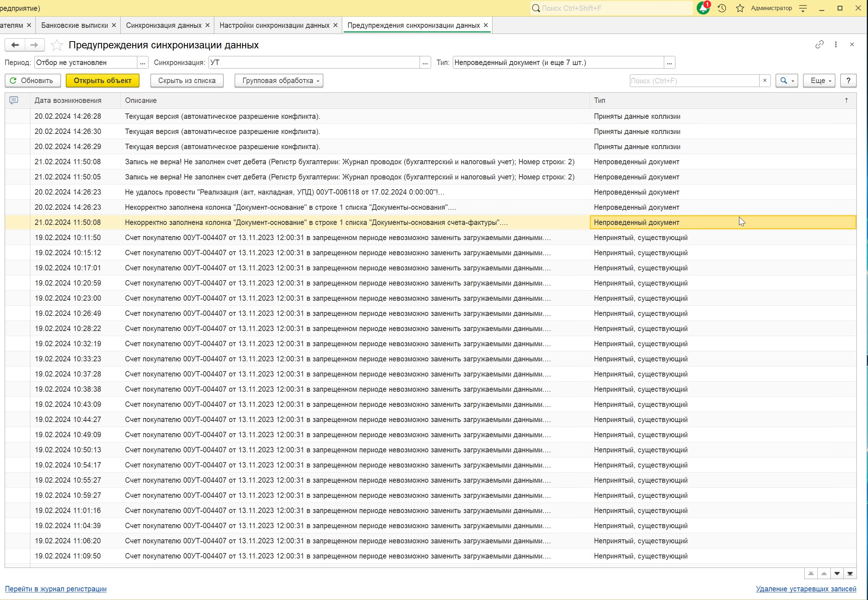Screen dimensions: 868x600
Task: Switch to Синхронизация данных tab
Action: click(x=164, y=25)
